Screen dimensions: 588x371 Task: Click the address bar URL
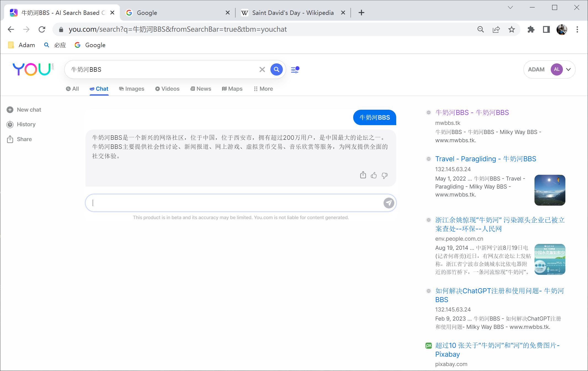178,29
